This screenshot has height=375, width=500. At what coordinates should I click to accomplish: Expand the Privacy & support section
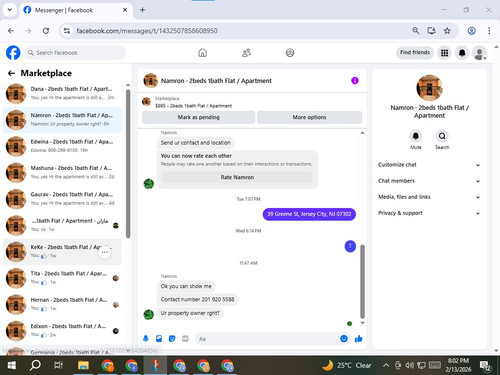(429, 213)
